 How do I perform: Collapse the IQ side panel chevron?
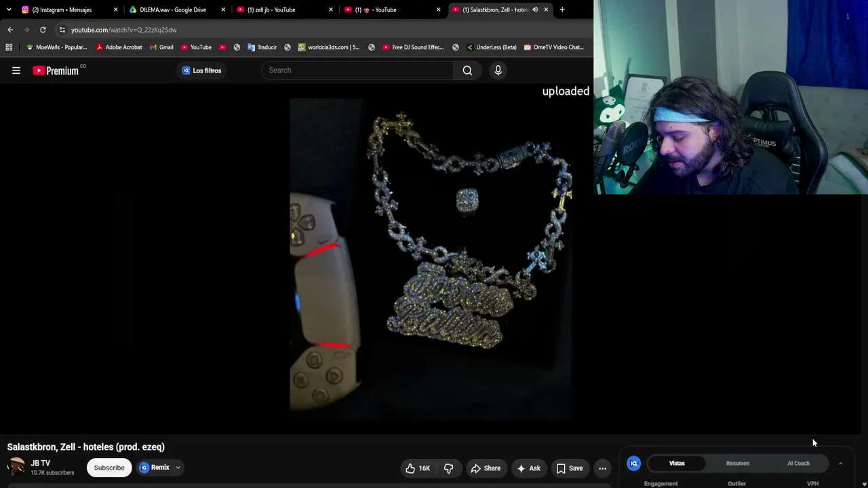coord(840,464)
